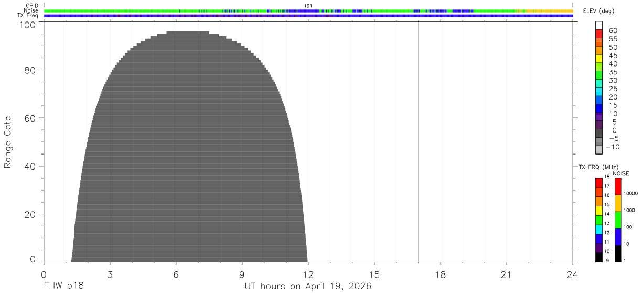Click the 'Noise' row label at top
The width and height of the screenshot is (644, 297).
pyautogui.click(x=31, y=10)
